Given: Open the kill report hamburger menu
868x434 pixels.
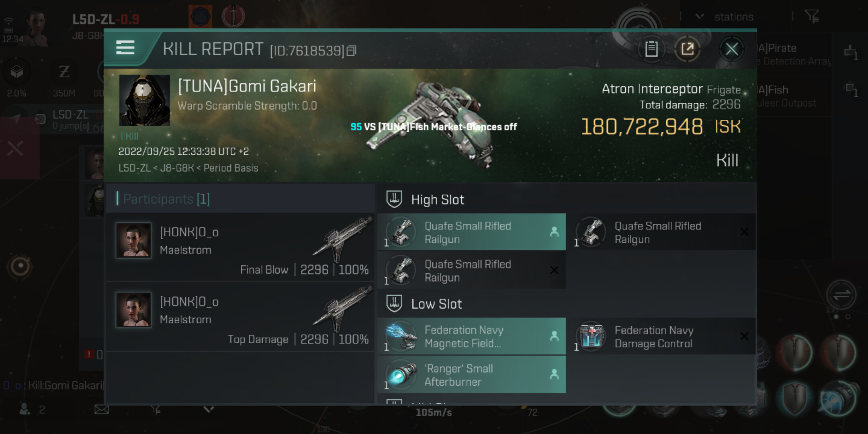Looking at the screenshot, I should [125, 48].
